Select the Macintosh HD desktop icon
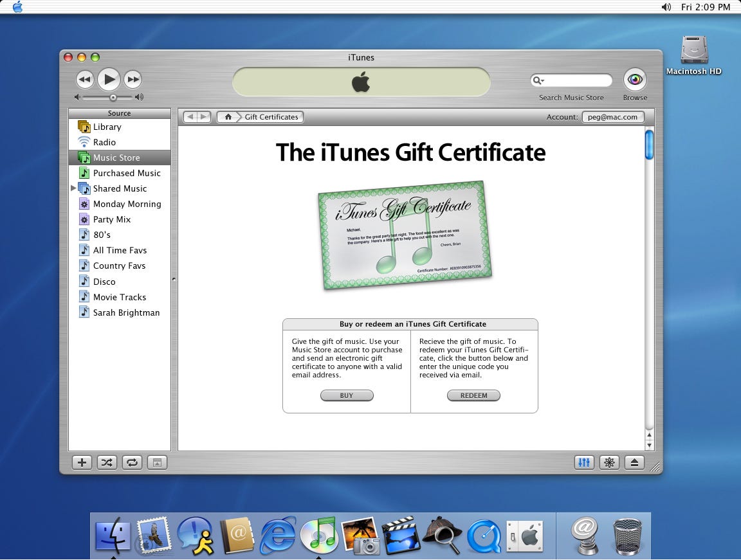741x560 pixels. (694, 55)
